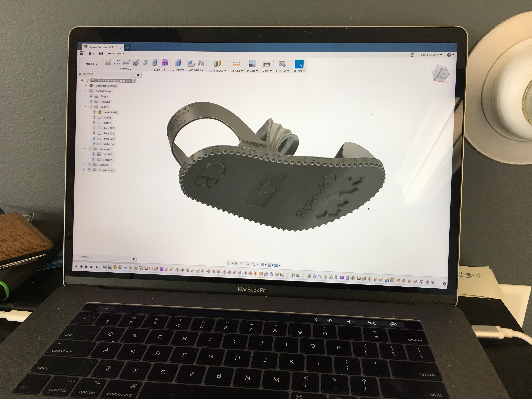The width and height of the screenshot is (532, 399).
Task: Collapse the Bodies folder
Action: click(85, 106)
